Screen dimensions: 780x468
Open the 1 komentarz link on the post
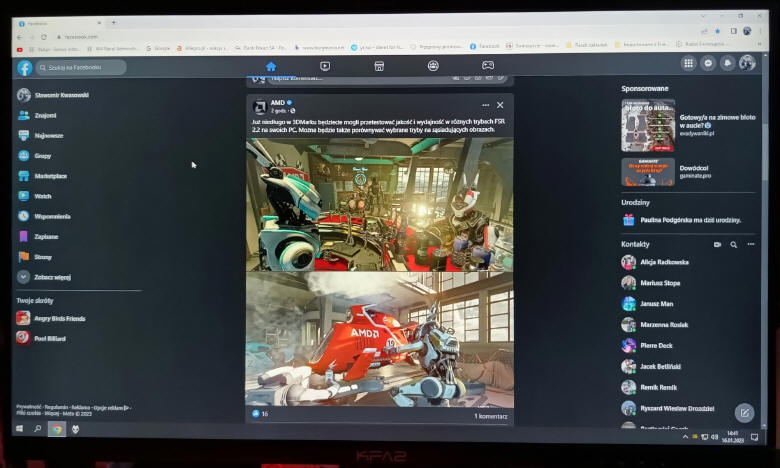(x=490, y=415)
